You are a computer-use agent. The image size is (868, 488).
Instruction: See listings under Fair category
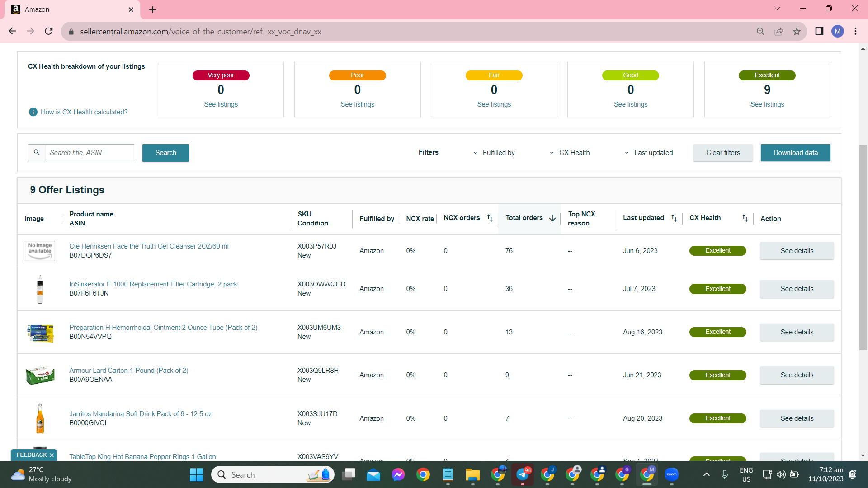coord(494,104)
